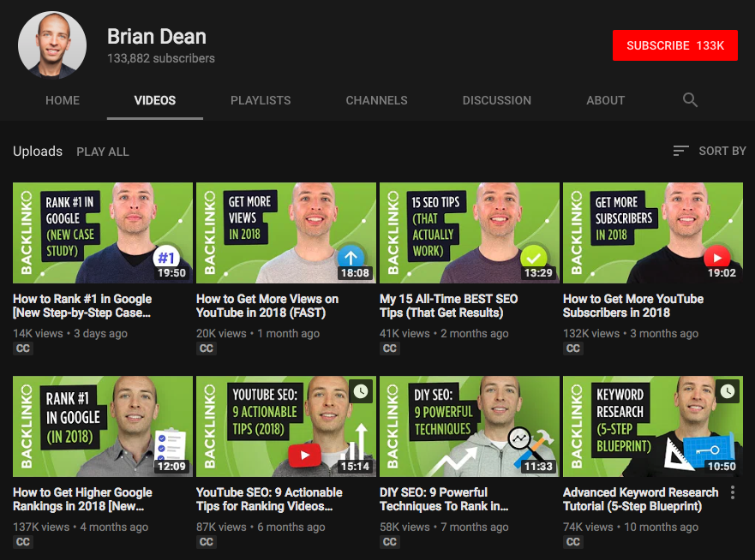
Task: Click the three-dot menu on Keyword Research video
Action: (732, 492)
